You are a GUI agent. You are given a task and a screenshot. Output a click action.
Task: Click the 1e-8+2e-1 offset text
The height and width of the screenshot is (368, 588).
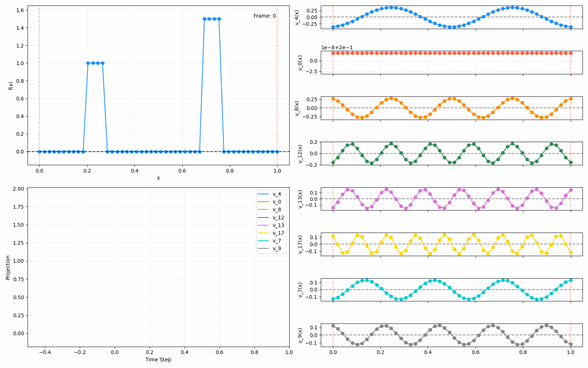[337, 47]
